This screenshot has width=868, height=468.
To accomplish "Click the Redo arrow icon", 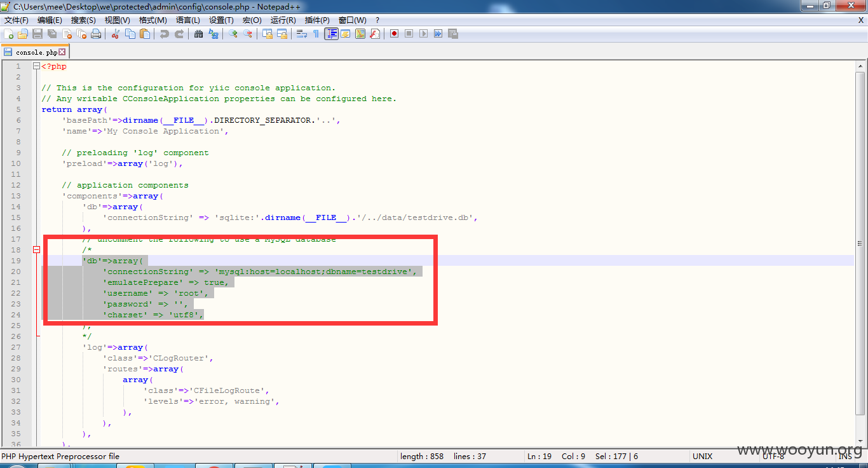I will 179,34.
